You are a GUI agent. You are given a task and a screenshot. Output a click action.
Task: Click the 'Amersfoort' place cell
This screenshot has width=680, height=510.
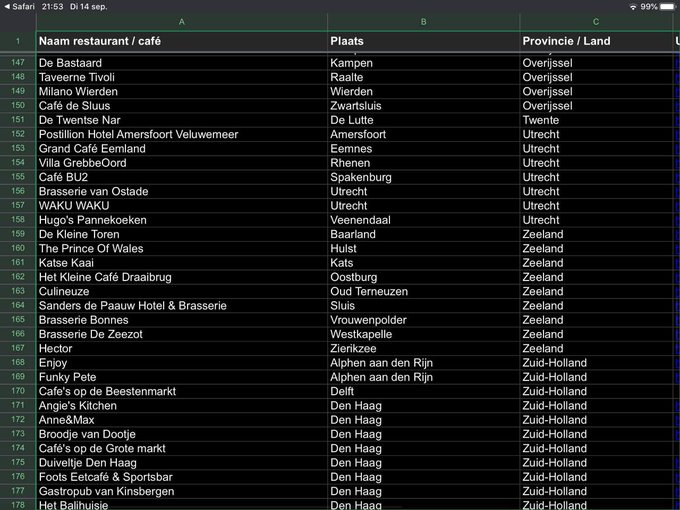pyautogui.click(x=423, y=134)
